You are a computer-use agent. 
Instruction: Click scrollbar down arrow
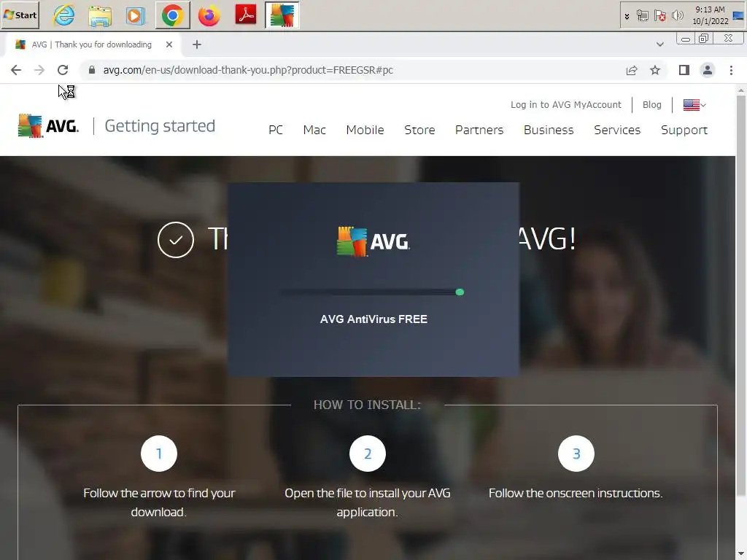(741, 554)
